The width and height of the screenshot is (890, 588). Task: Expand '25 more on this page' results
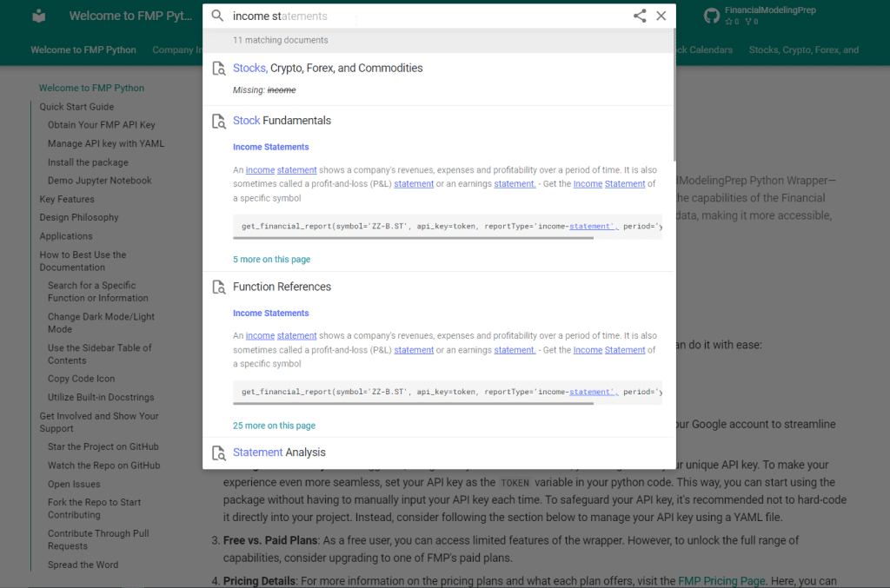click(274, 426)
